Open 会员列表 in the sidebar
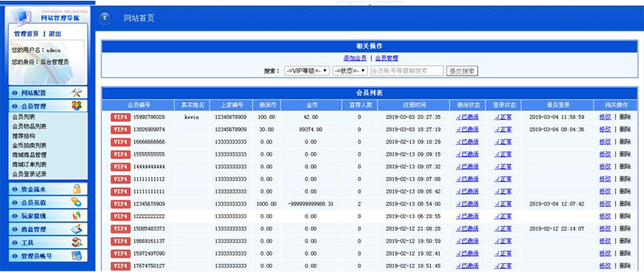 click(x=24, y=117)
